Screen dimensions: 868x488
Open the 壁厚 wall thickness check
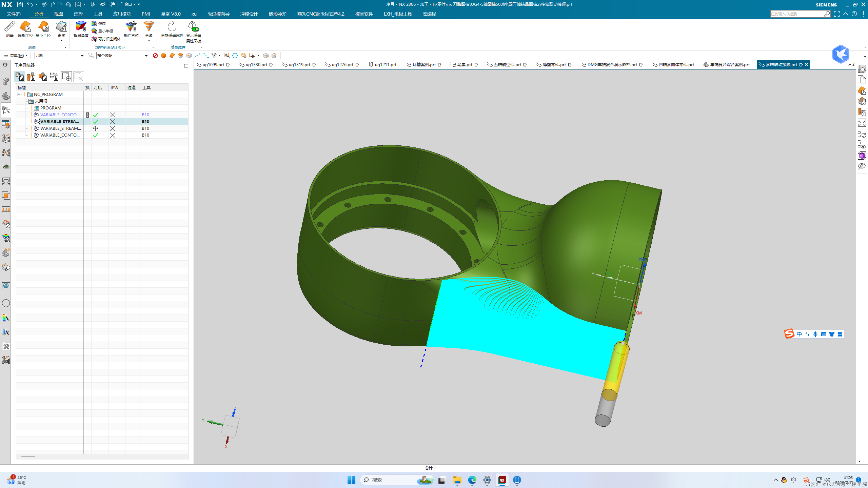(99, 23)
